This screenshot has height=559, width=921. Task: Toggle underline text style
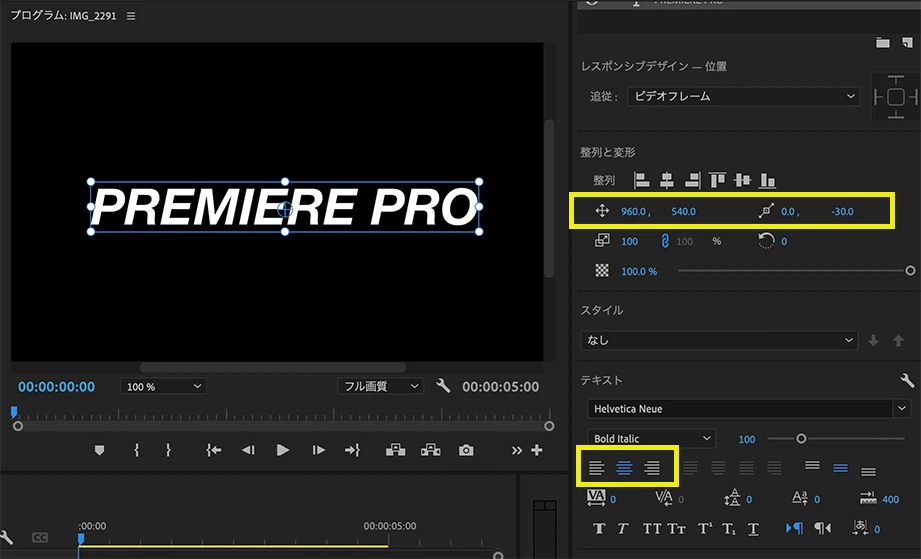(753, 529)
